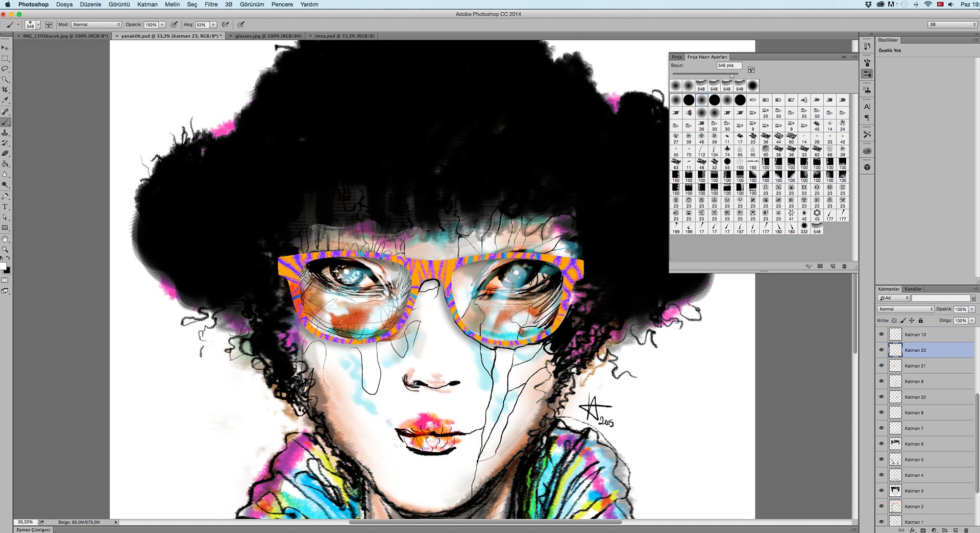Select the Eraser tool
Viewport: 980px width, 533px height.
tap(5, 153)
